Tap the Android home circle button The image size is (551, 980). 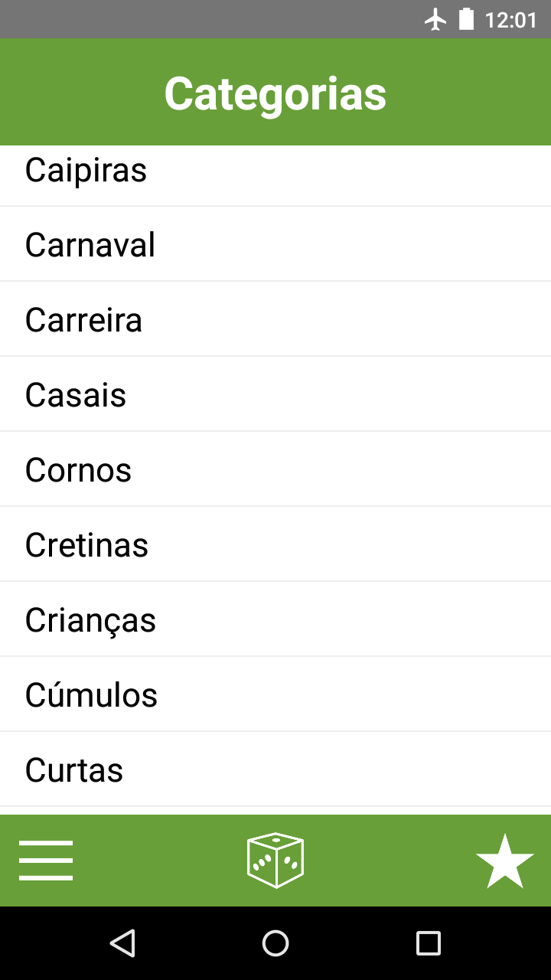tap(275, 943)
